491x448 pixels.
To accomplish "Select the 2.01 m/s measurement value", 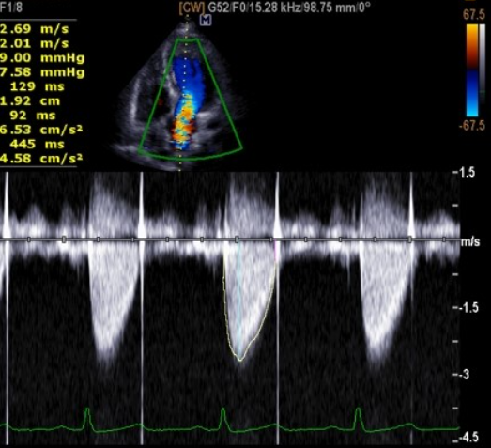I will pyautogui.click(x=34, y=43).
